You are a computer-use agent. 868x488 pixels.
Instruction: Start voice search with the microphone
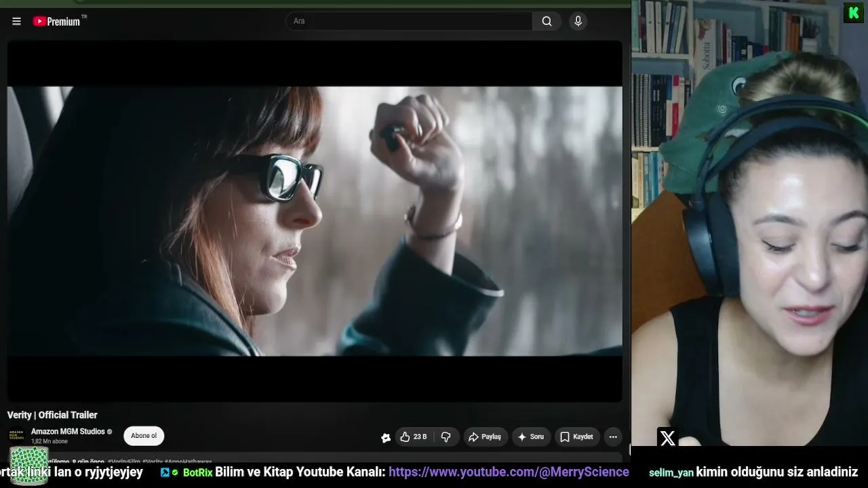pyautogui.click(x=578, y=21)
